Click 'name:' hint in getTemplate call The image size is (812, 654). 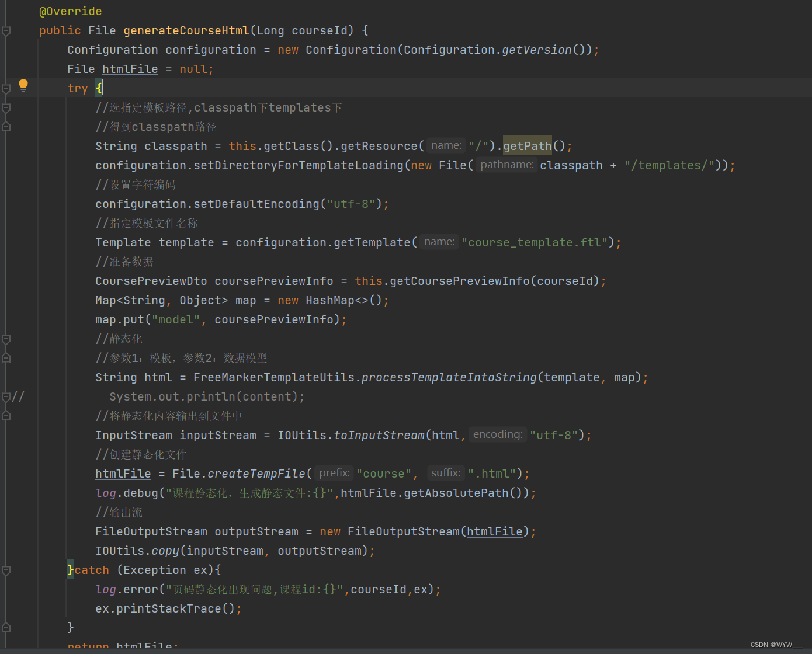point(439,242)
